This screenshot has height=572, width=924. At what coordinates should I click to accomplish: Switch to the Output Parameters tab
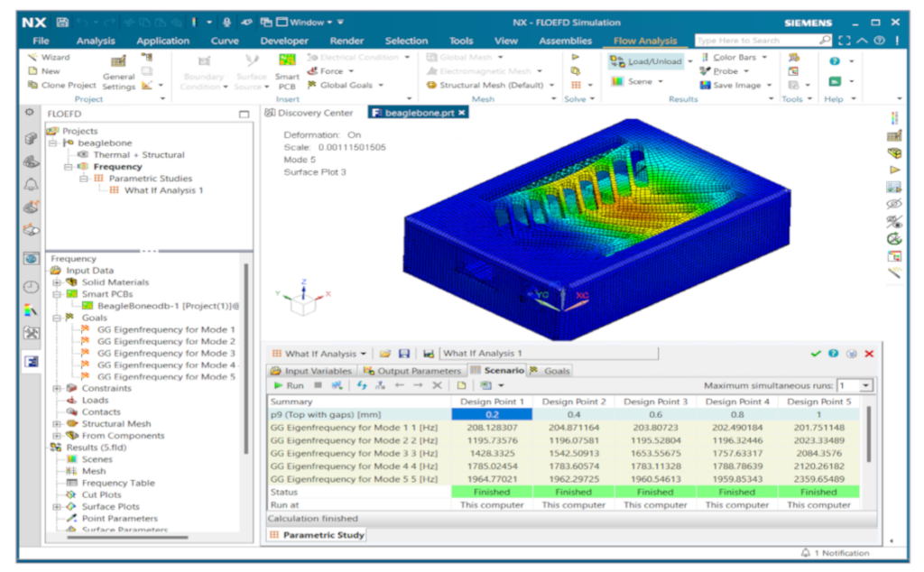click(411, 370)
